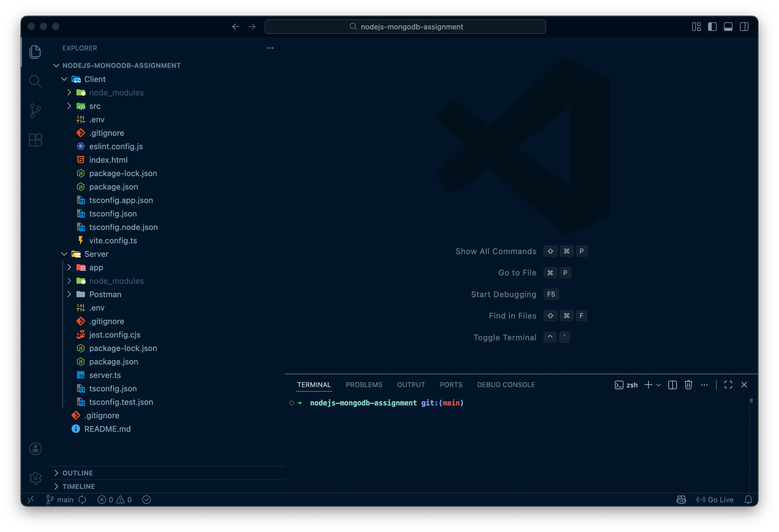Image resolution: width=779 pixels, height=532 pixels.
Task: Close the terminal panel
Action: 744,385
